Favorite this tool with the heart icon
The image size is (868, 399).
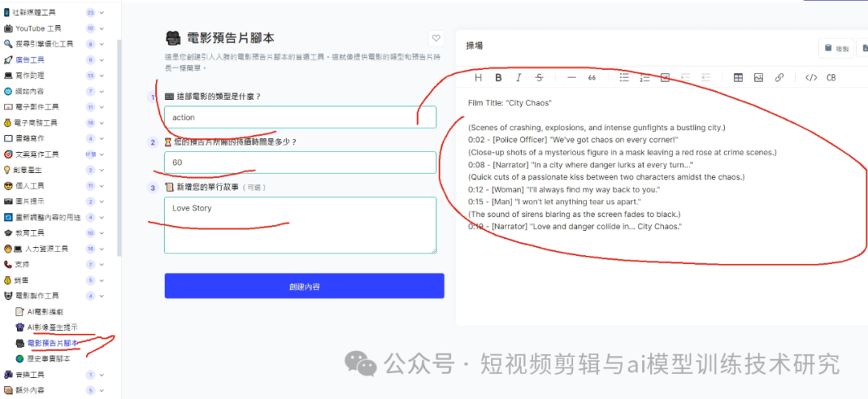point(436,39)
